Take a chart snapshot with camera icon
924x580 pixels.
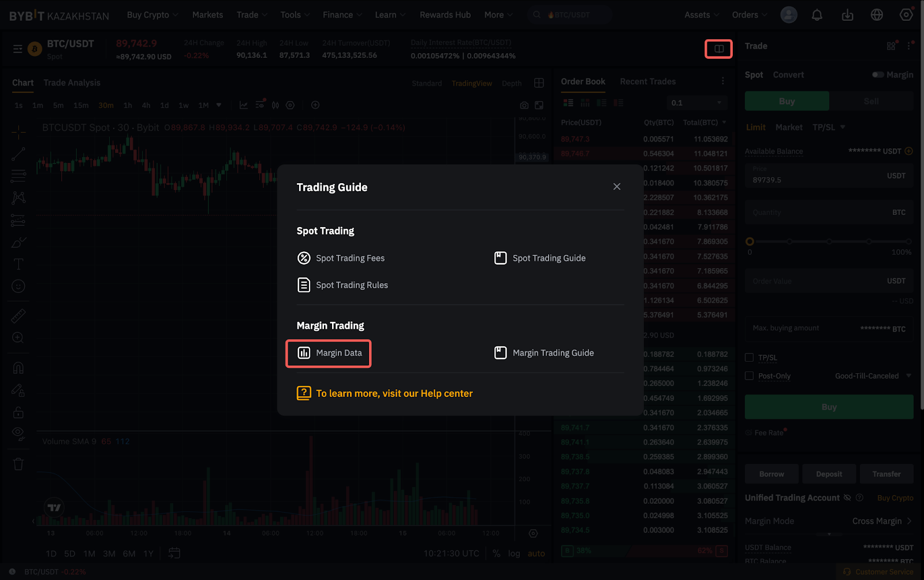[x=524, y=105]
